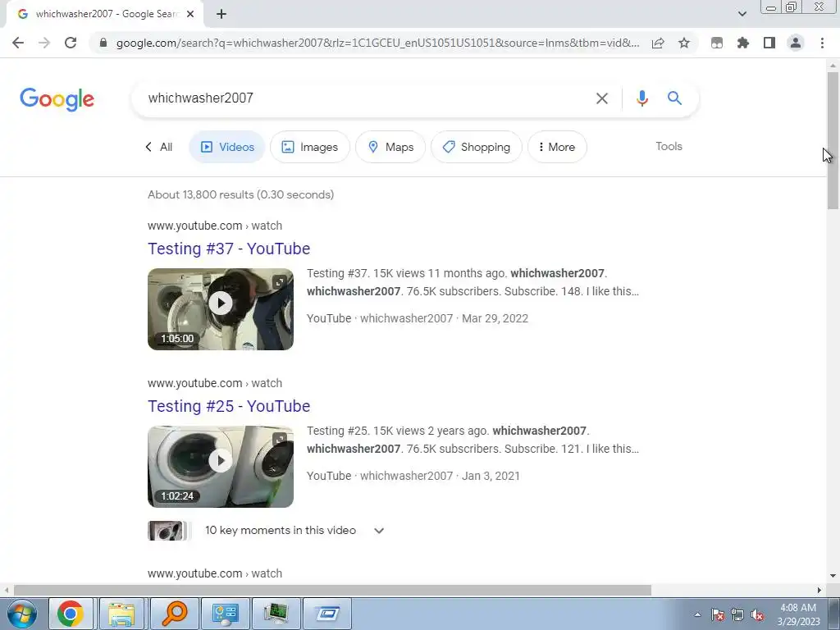The width and height of the screenshot is (840, 630).
Task: Open the clock showing 4:08 AM
Action: [798, 614]
